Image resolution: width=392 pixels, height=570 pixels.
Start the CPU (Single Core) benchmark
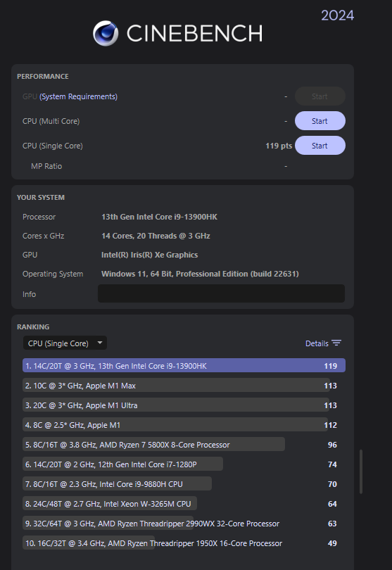pyautogui.click(x=320, y=146)
